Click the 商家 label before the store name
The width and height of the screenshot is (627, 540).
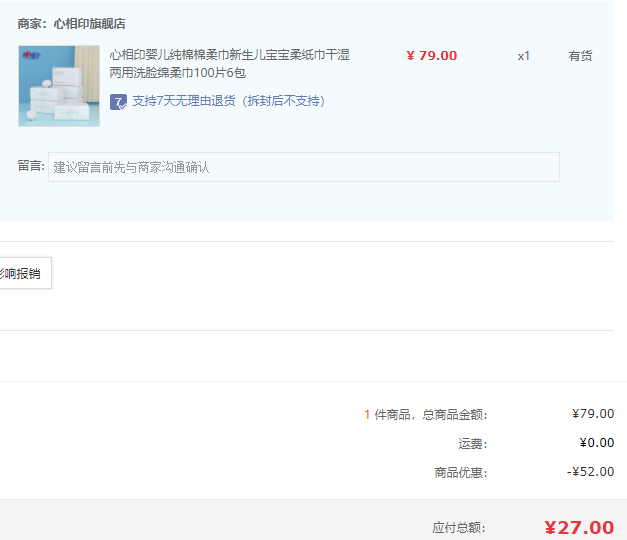(32, 23)
